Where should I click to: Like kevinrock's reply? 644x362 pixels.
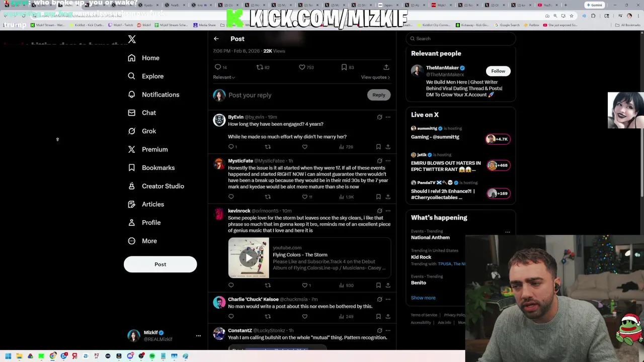coord(306,285)
